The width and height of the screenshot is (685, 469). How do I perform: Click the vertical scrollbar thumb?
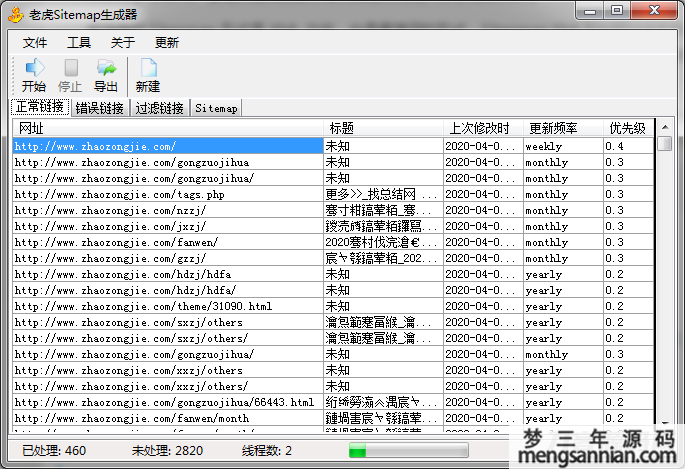pyautogui.click(x=665, y=144)
